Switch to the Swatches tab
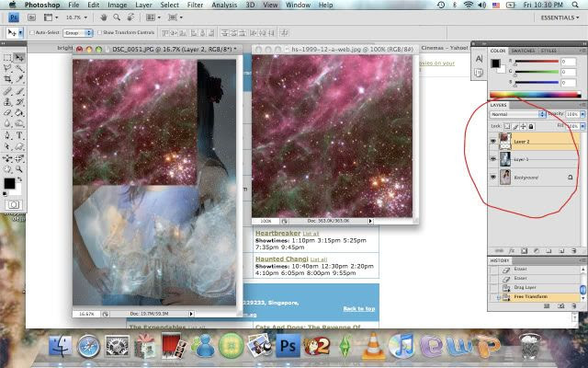 (x=523, y=51)
